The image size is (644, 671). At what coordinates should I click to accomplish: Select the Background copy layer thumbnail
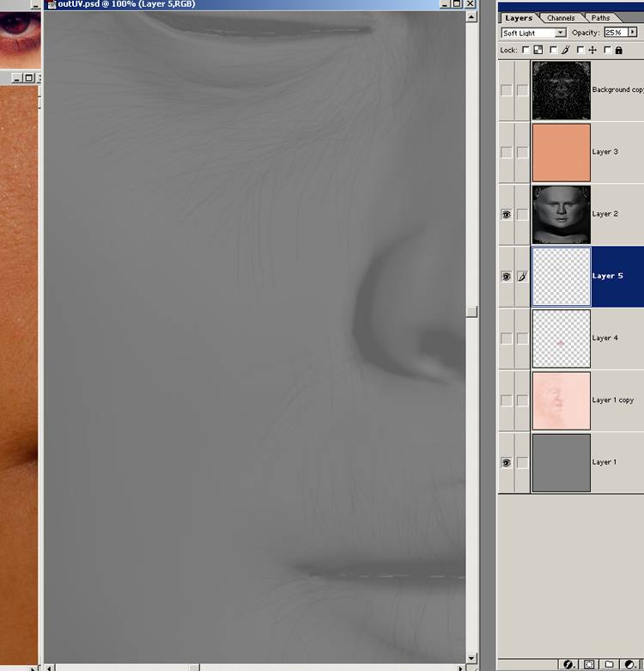[562, 90]
